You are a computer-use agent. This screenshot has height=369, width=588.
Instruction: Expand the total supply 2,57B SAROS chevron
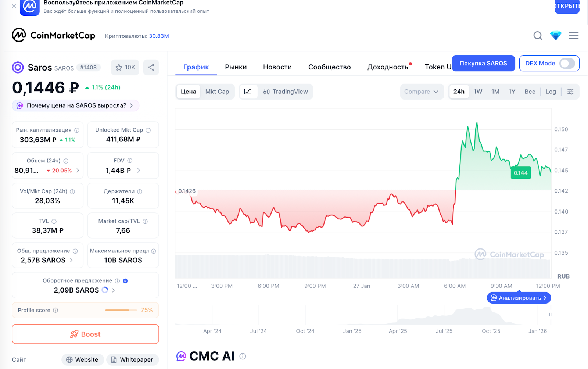(x=71, y=260)
